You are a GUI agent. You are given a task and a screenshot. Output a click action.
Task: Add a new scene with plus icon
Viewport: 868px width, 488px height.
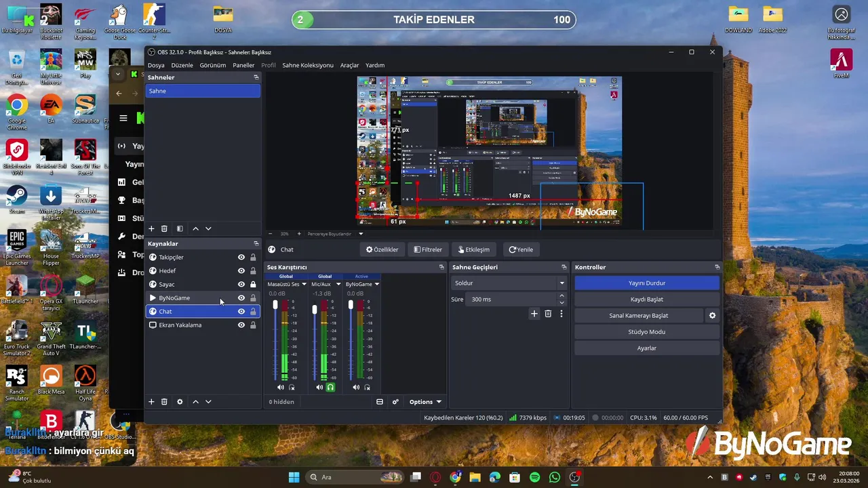[151, 229]
